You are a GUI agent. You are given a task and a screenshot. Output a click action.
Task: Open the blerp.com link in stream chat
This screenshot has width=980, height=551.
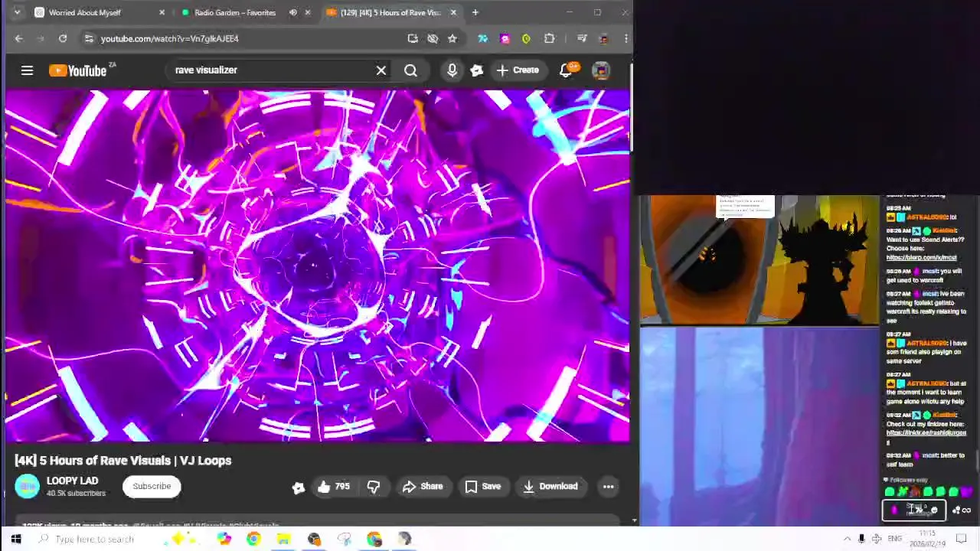(921, 258)
